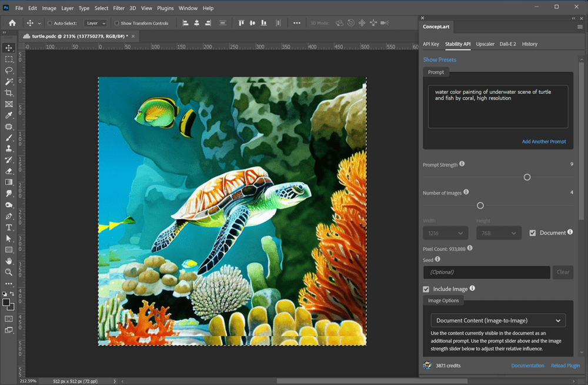Open the Width 1216 dropdown

446,233
